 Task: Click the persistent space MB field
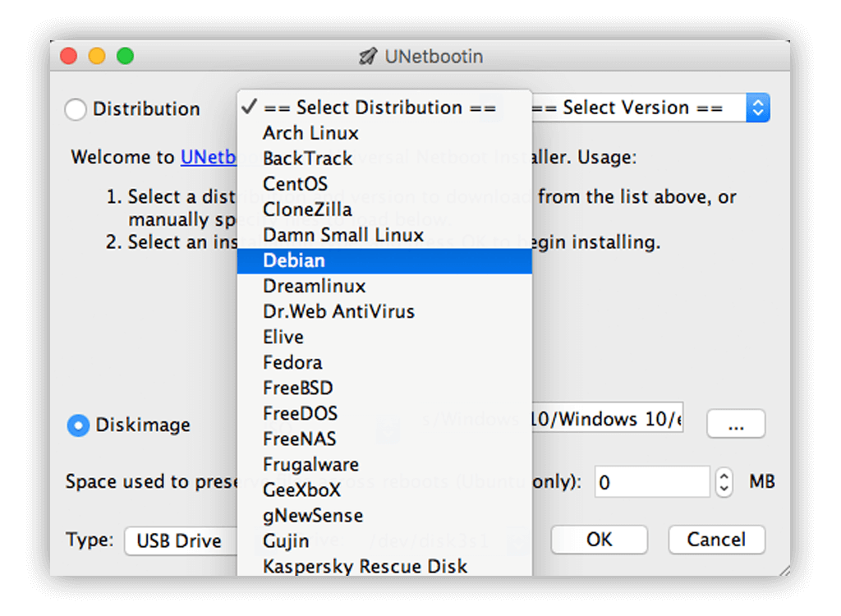point(652,482)
